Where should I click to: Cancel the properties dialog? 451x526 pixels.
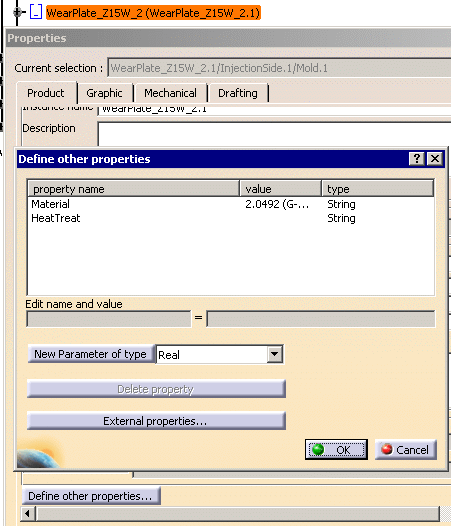point(406,450)
